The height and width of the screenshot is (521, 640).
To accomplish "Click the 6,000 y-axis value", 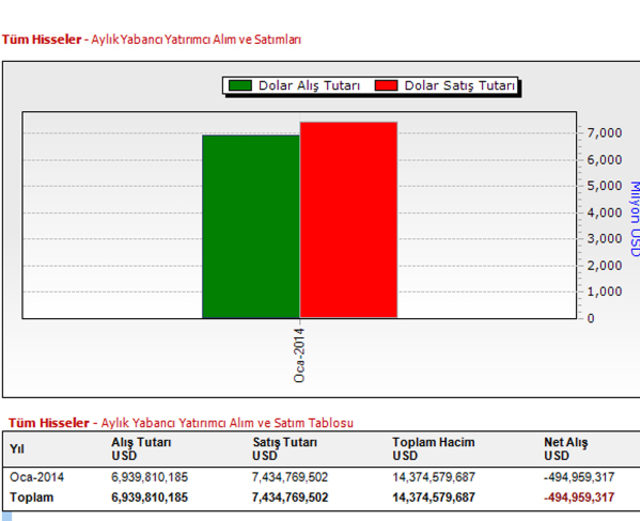I will pos(604,160).
